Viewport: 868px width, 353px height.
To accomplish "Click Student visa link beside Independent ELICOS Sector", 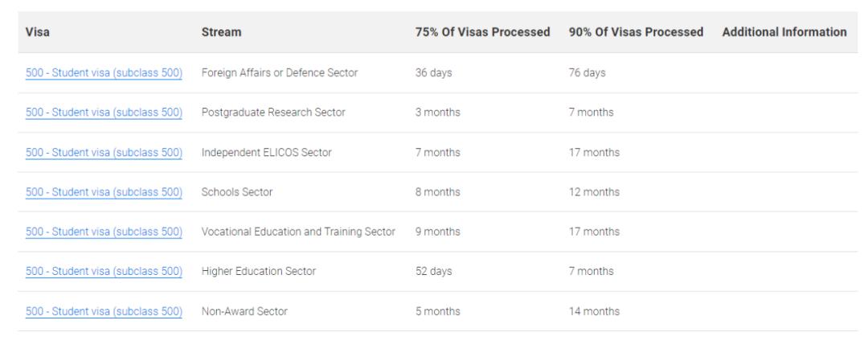I will point(104,153).
